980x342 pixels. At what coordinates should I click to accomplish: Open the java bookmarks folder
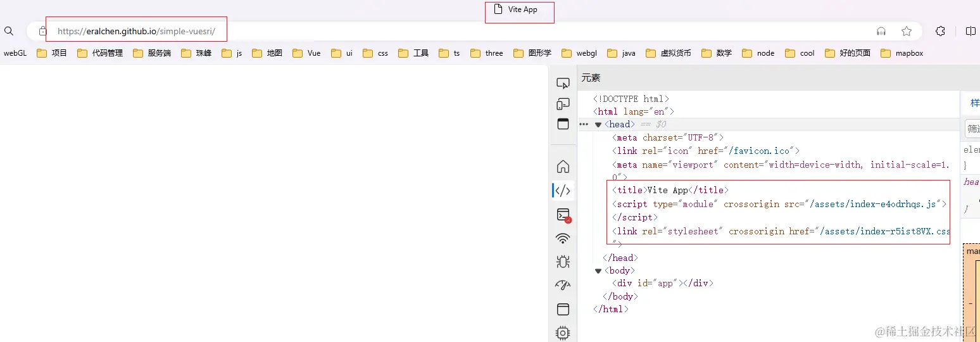[x=621, y=53]
